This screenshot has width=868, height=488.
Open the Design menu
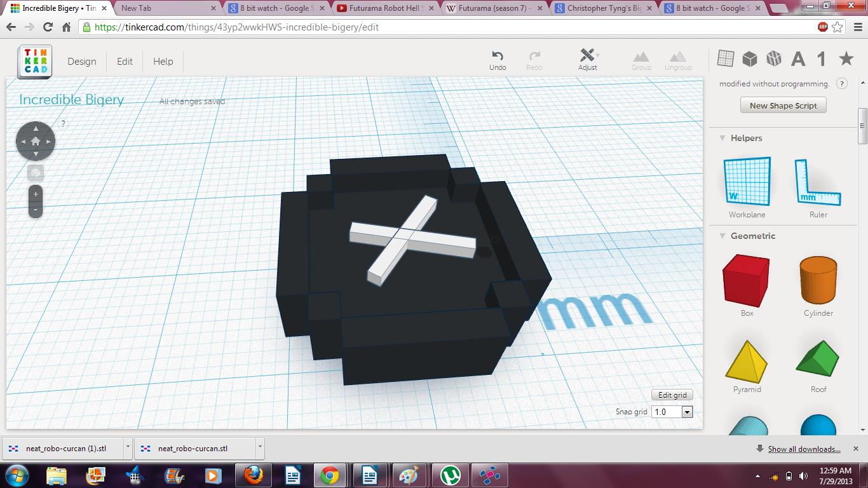point(82,61)
